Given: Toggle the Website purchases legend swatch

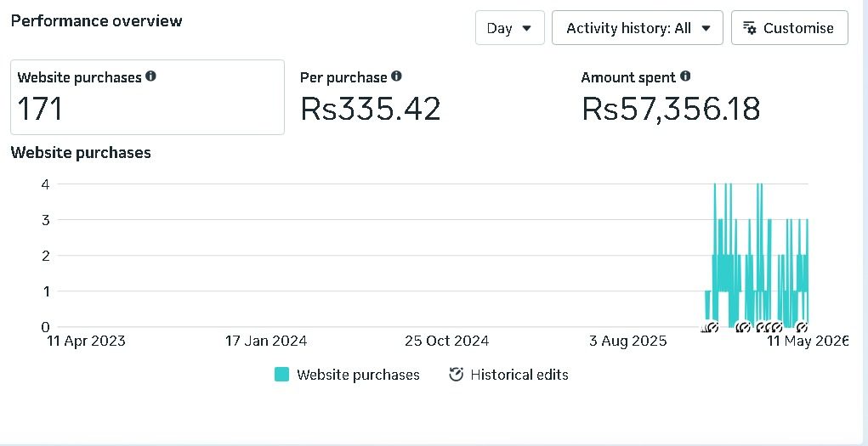Looking at the screenshot, I should [281, 375].
